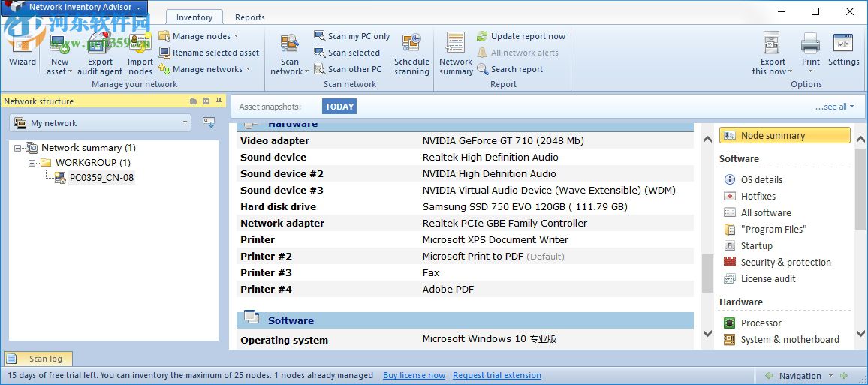
Task: Open Print dropdown arrow
Action: (810, 71)
